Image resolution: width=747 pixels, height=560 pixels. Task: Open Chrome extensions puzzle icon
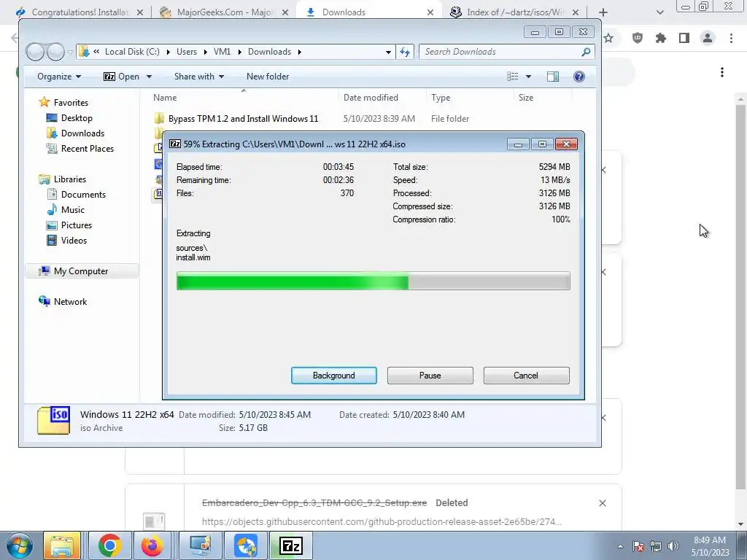pos(661,38)
